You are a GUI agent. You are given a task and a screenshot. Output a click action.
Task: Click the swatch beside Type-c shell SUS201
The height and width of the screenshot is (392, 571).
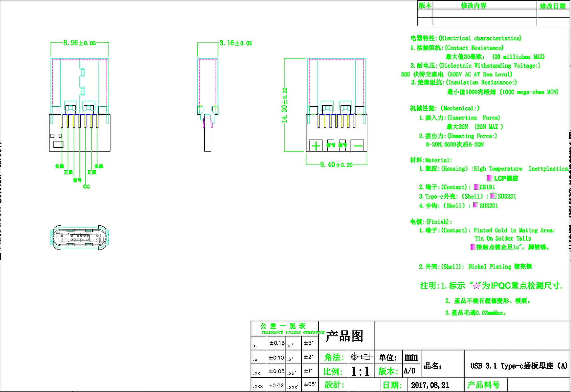coord(493,196)
